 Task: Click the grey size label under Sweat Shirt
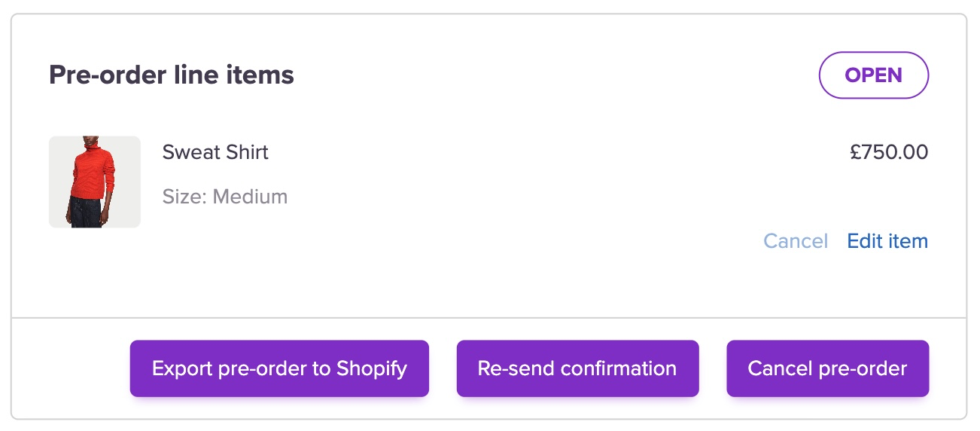pyautogui.click(x=225, y=197)
